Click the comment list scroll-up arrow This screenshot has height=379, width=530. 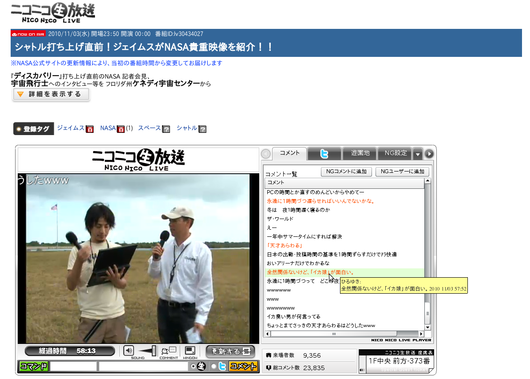pos(428,181)
